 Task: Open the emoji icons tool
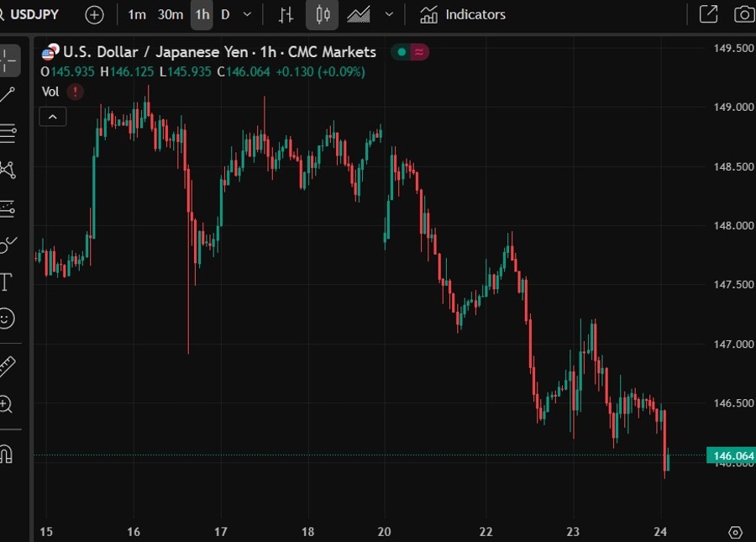tap(7, 318)
